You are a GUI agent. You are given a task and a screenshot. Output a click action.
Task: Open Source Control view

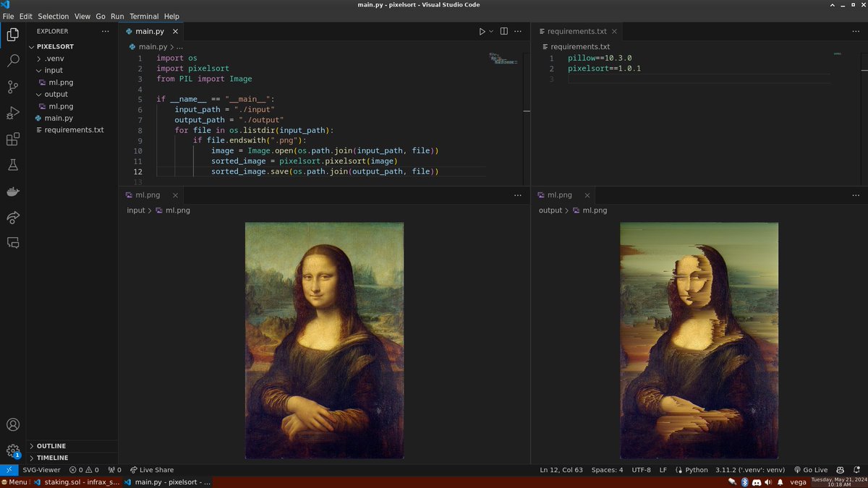click(13, 87)
